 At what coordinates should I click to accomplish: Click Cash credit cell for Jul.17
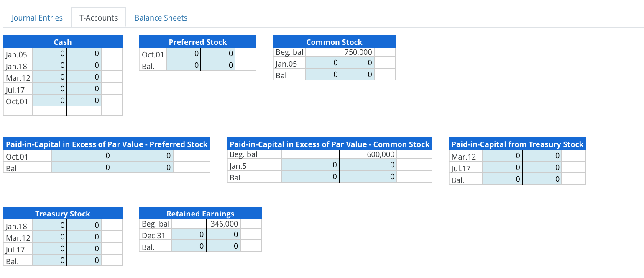coord(84,89)
